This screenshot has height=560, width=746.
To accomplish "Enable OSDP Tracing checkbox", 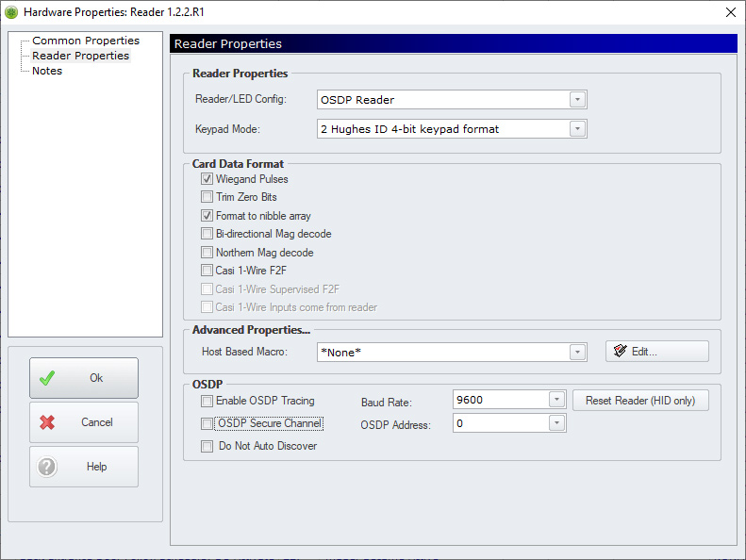I will pos(207,401).
